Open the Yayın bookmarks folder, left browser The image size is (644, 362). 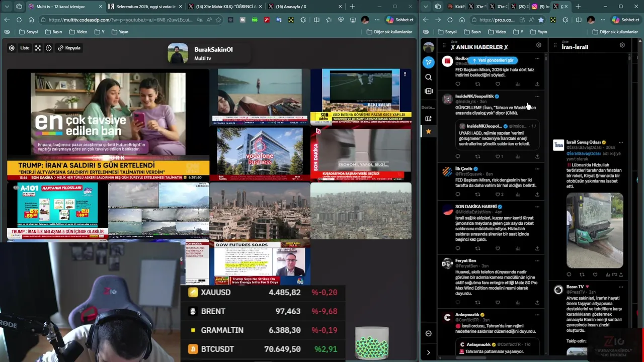[x=120, y=32]
